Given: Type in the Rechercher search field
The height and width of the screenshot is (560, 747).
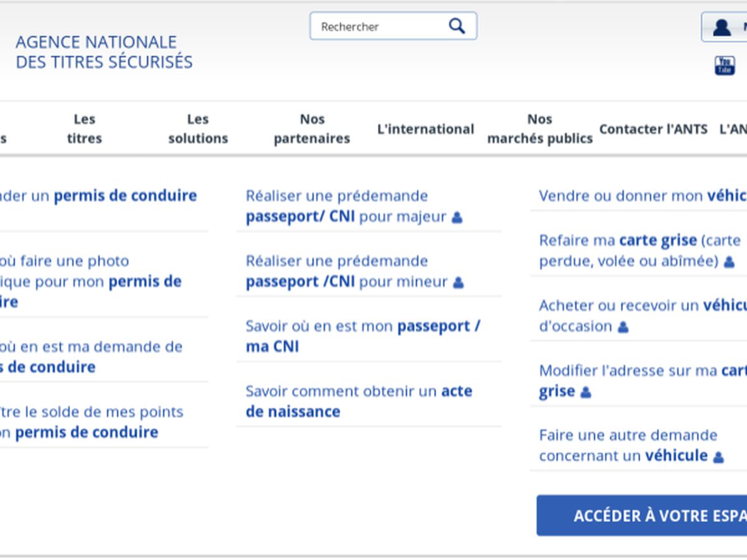Looking at the screenshot, I should pyautogui.click(x=380, y=27).
